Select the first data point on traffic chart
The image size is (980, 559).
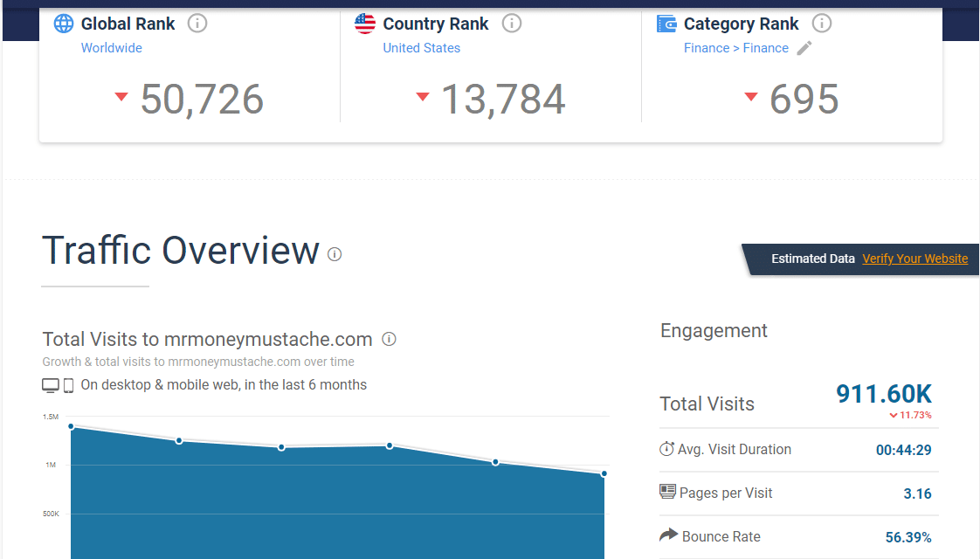point(71,426)
